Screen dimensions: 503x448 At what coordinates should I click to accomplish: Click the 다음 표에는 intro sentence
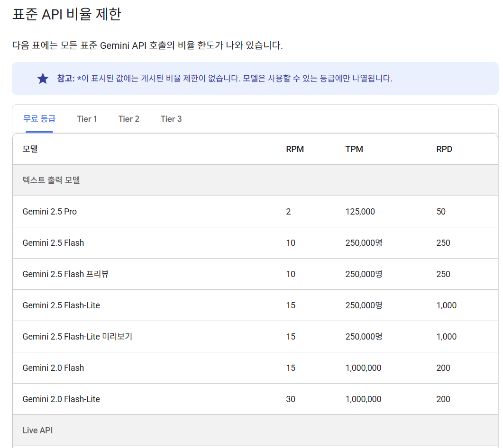tap(147, 45)
